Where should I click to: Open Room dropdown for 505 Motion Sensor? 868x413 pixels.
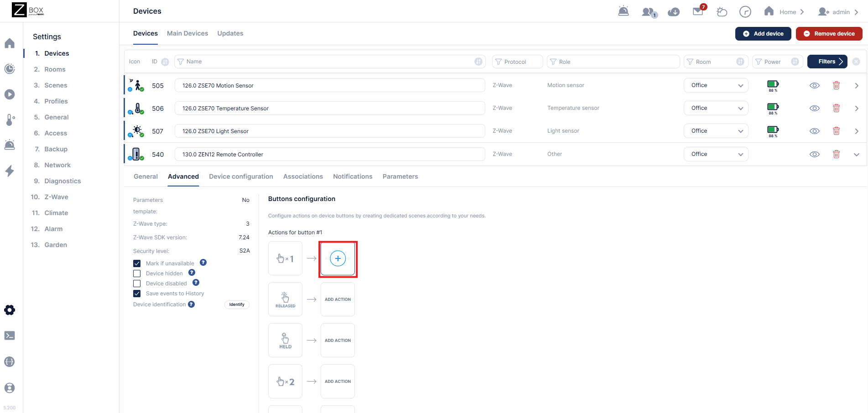coord(716,85)
